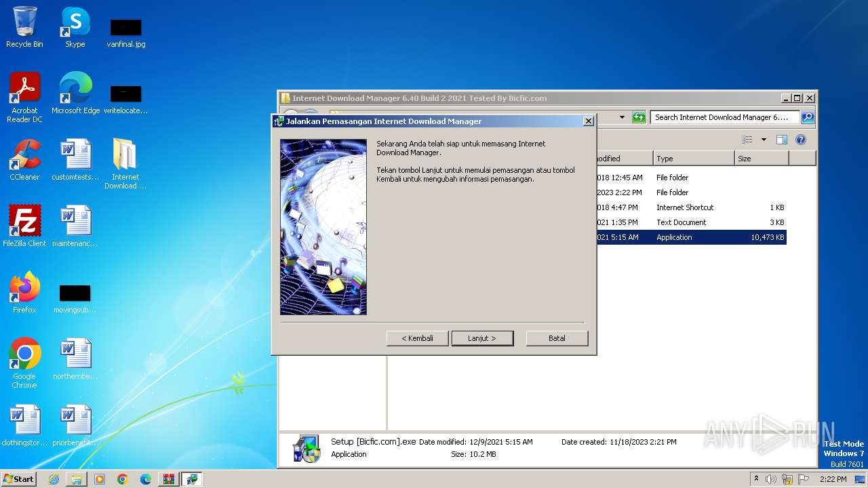Click the Show Desktop button
868x488 pixels.
click(x=861, y=479)
